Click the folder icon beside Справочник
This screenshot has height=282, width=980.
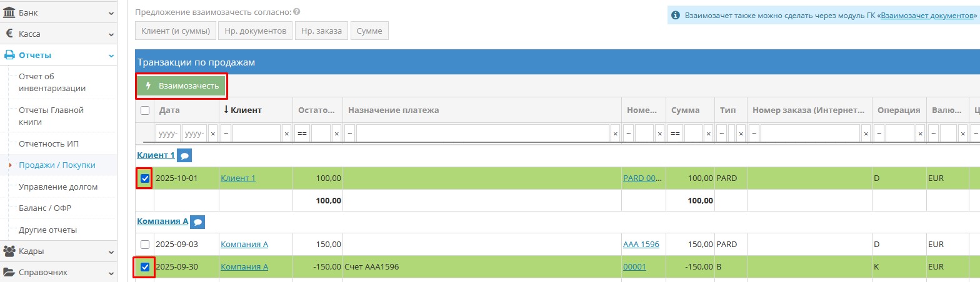click(10, 273)
